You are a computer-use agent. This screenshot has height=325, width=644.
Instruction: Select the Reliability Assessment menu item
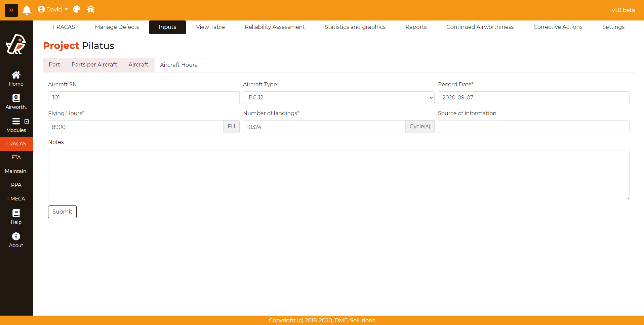click(275, 27)
